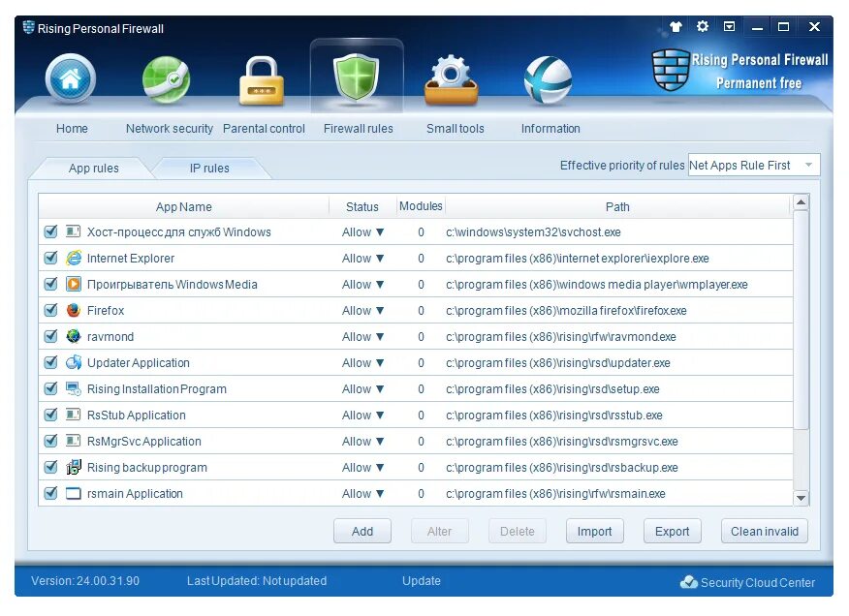Click the Security Cloud Center cloud icon

point(688,582)
